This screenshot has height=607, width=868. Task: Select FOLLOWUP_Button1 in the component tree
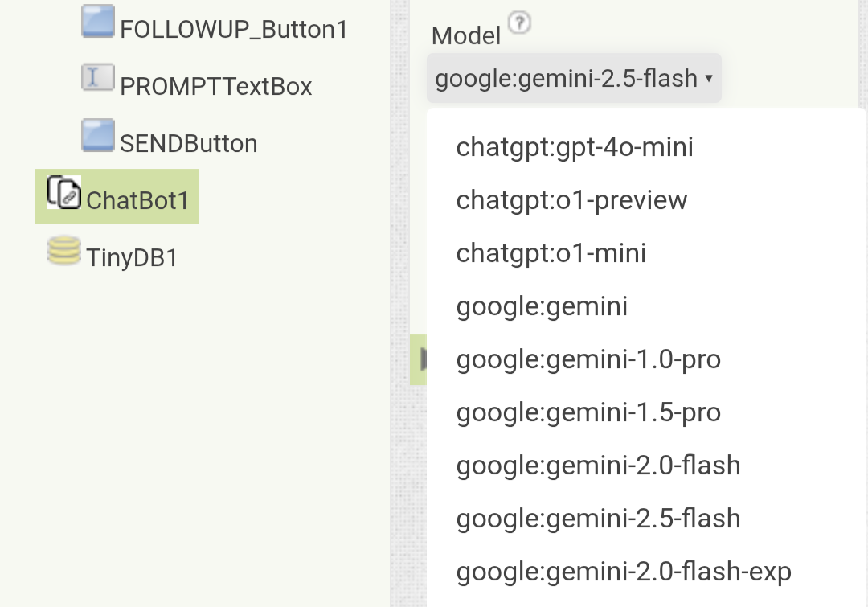pyautogui.click(x=233, y=31)
